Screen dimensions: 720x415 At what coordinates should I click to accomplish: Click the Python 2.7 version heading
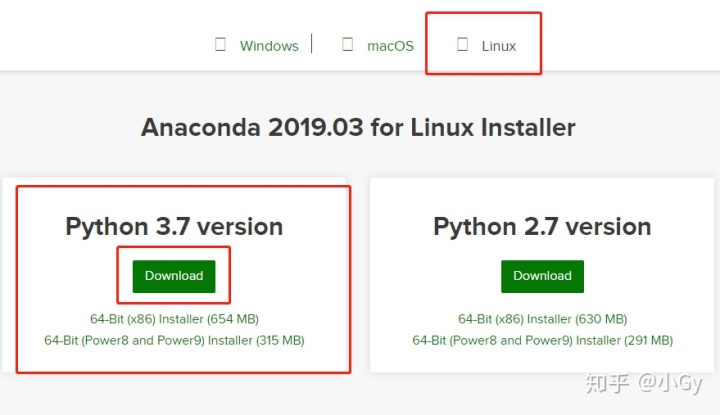click(542, 227)
